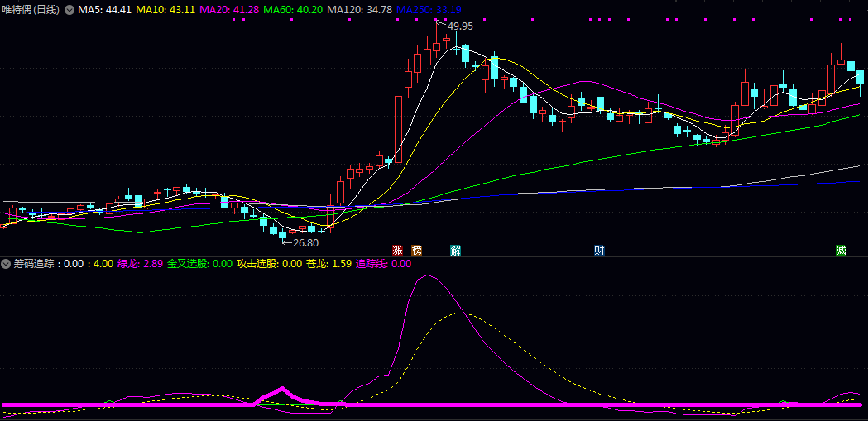Image resolution: width=868 pixels, height=421 pixels.
Task: Select the MA5 moving average label
Action: pyautogui.click(x=104, y=10)
